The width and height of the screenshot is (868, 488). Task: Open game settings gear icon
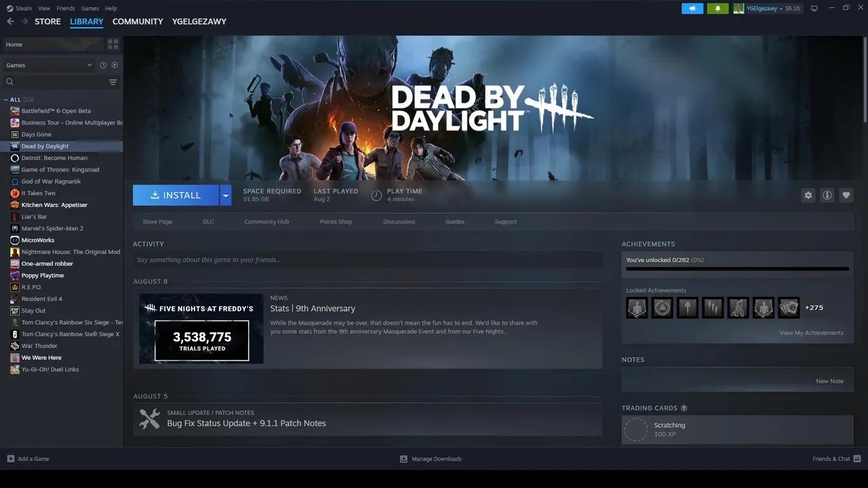808,195
